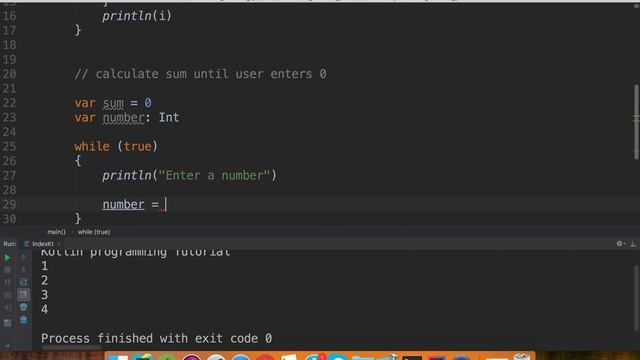Click the yellow warning marker on editor stripe
The width and height of the screenshot is (640, 360).
click(636, 119)
